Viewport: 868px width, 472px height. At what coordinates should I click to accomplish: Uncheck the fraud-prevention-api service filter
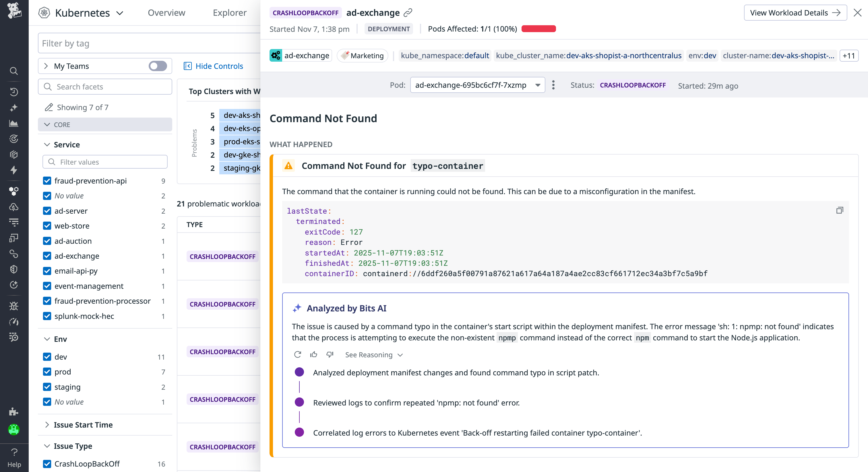(47, 181)
